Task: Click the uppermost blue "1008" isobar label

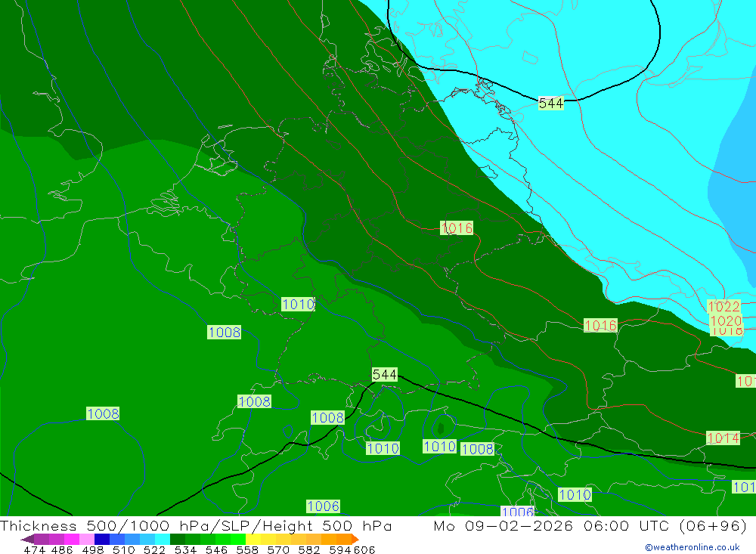Action: point(224,333)
